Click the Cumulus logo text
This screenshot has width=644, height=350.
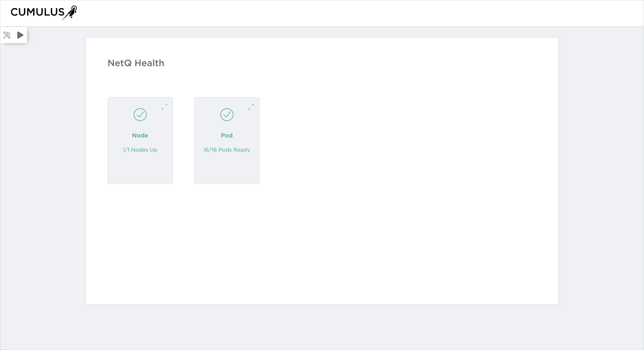tap(38, 12)
